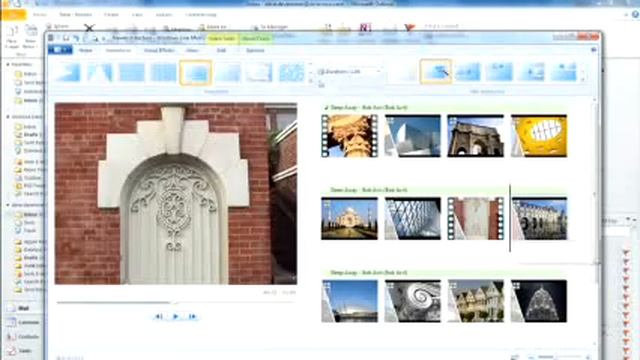Image resolution: width=640 pixels, height=360 pixels.
Task: Switch to the Animations tab
Action: tap(118, 50)
